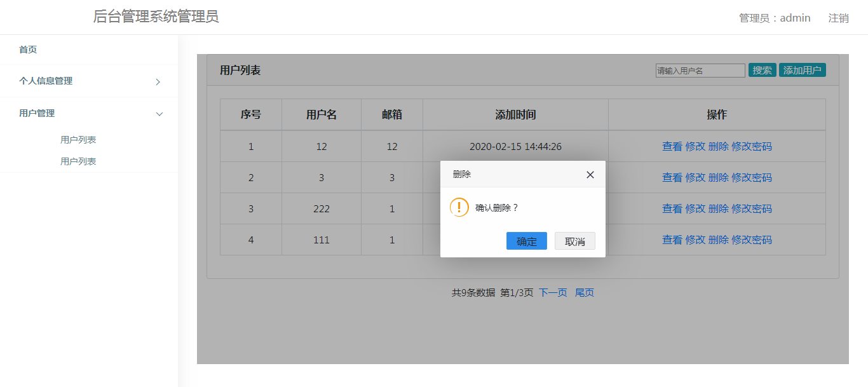Click the username cell 222
Viewport: 868px width, 387px height.
pyautogui.click(x=322, y=208)
